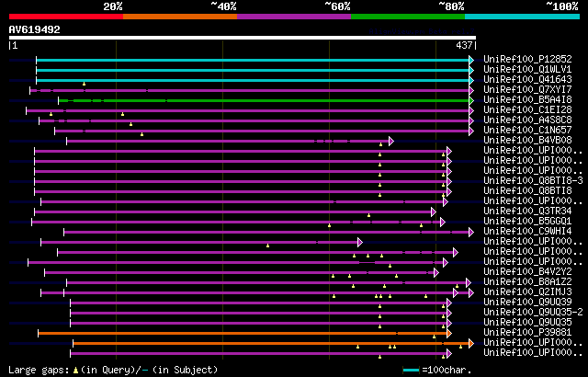Click the yellow query-gap icon in the legend
Image resolution: width=588 pixels, height=377 pixels.
[x=75, y=371]
